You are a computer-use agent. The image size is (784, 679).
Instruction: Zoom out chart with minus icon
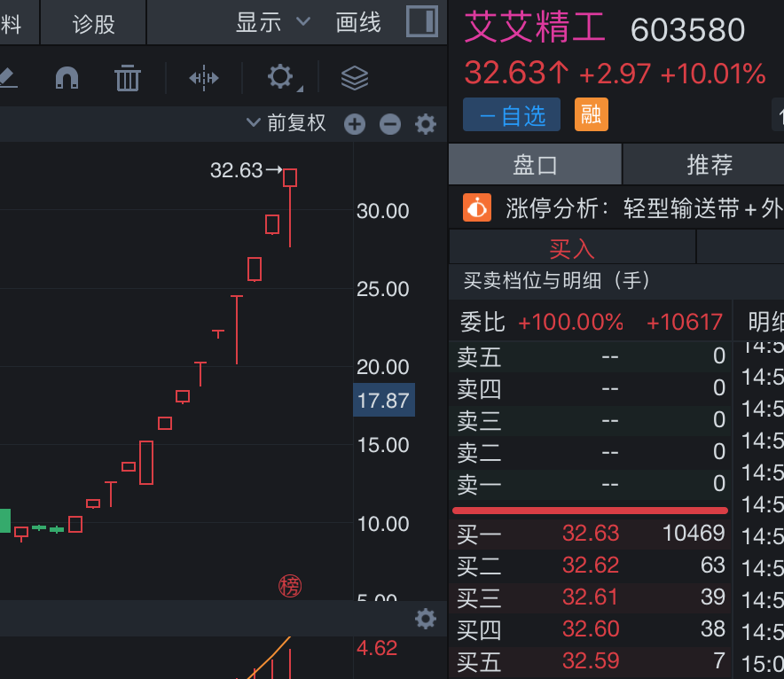390,124
